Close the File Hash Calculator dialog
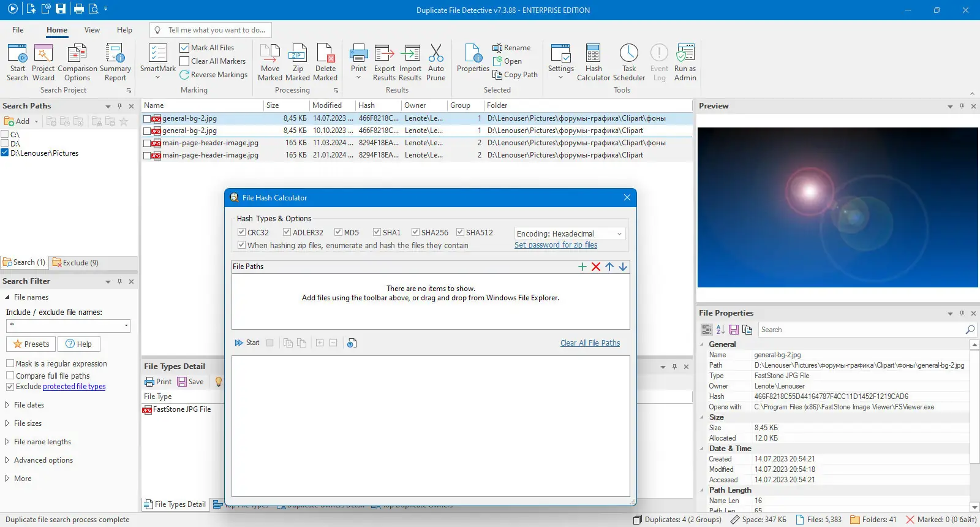The height and width of the screenshot is (527, 980). [627, 197]
